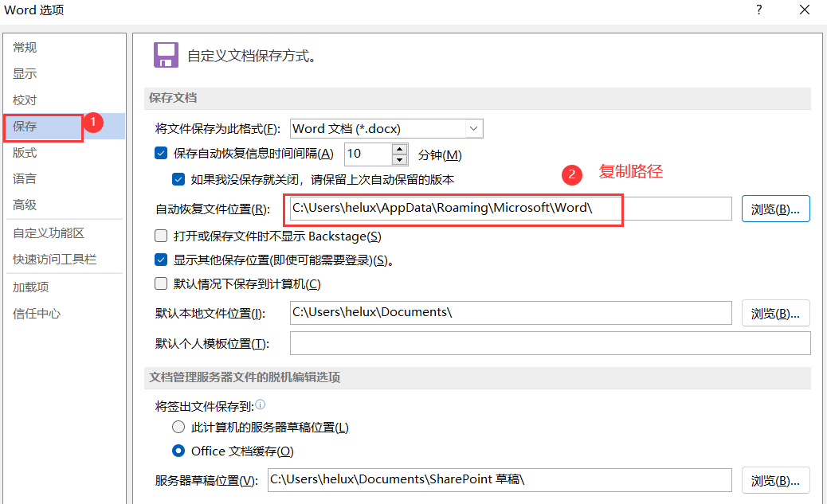The width and height of the screenshot is (827, 504).
Task: Browse for 默认本地文件位置 folder
Action: click(x=775, y=313)
